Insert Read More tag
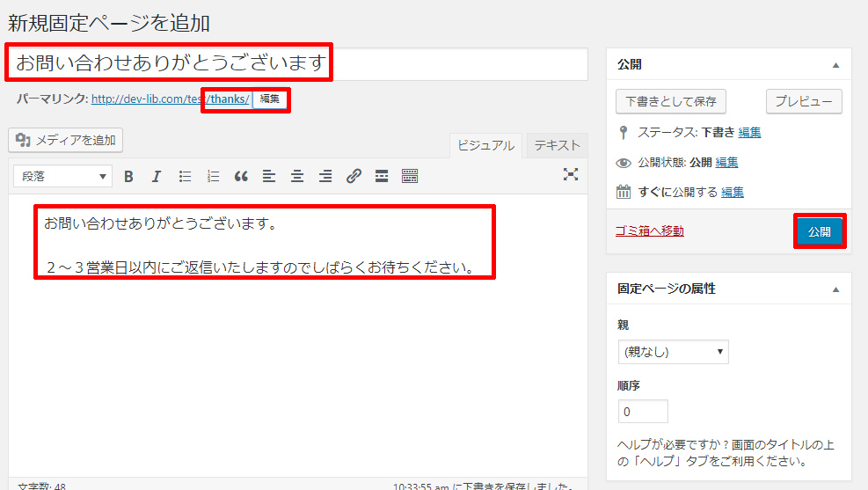The image size is (868, 490). (x=382, y=176)
